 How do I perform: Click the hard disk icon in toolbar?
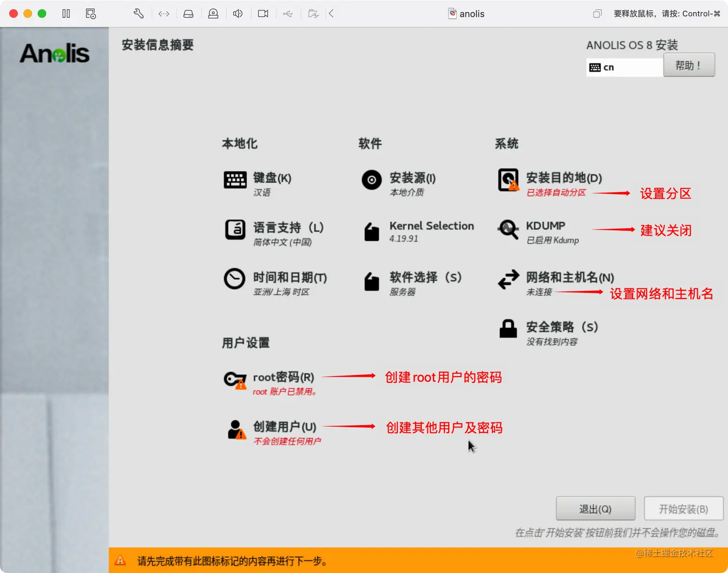click(188, 13)
